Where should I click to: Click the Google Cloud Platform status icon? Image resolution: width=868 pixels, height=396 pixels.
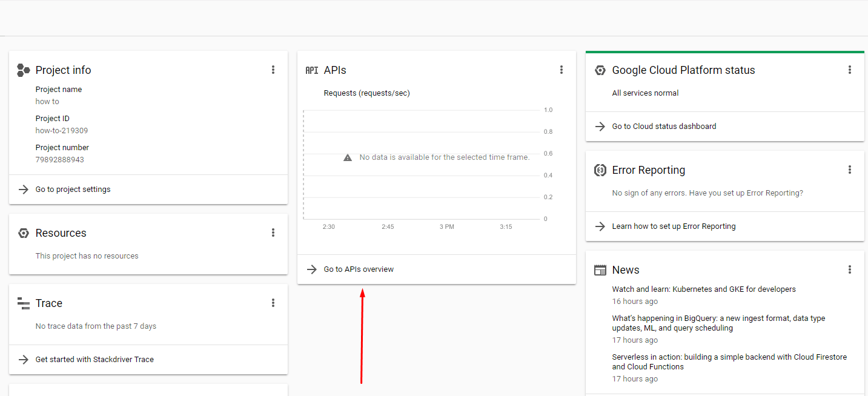tap(600, 70)
